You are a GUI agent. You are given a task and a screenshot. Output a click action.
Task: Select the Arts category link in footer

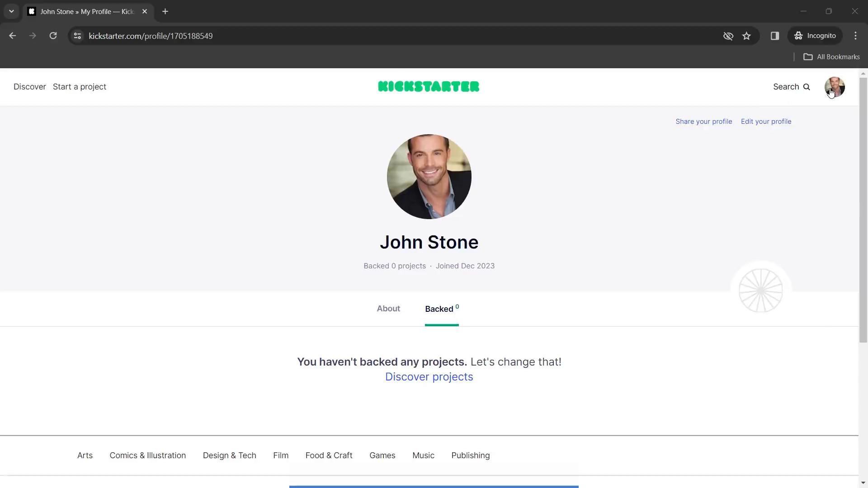click(x=85, y=455)
